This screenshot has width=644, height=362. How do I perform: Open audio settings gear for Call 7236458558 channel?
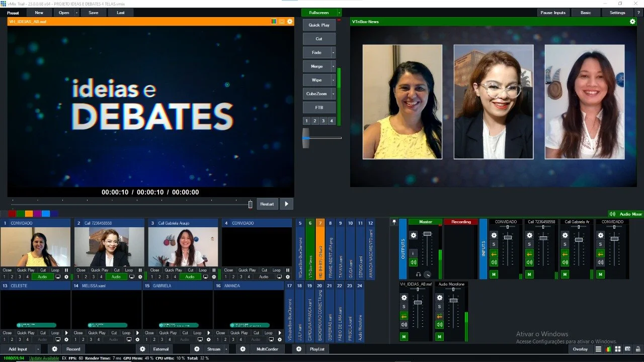click(x=529, y=235)
